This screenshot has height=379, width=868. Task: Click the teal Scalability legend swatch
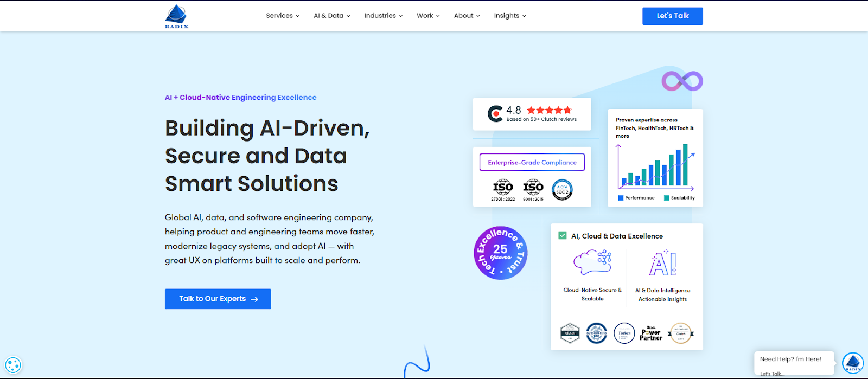tap(667, 198)
